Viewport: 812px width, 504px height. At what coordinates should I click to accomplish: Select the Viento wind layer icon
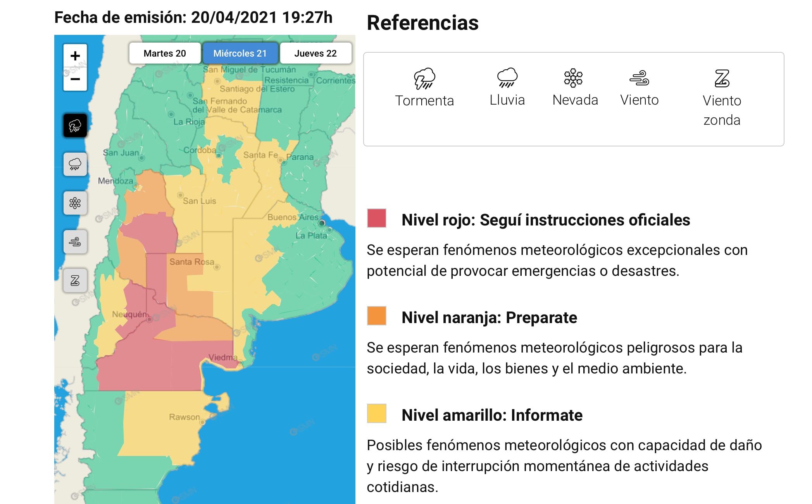(75, 242)
